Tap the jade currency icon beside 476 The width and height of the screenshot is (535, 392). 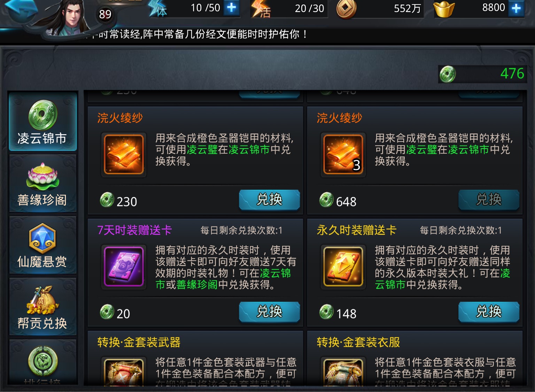coord(448,74)
